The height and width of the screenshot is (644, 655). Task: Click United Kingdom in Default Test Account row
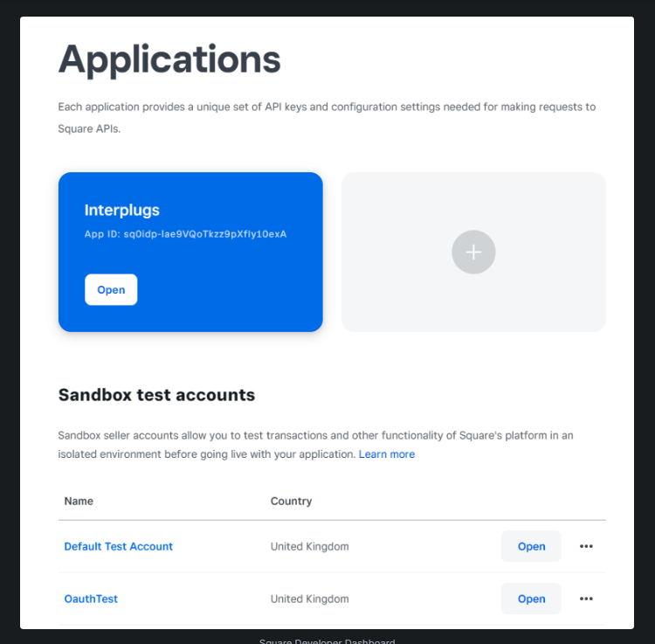click(x=309, y=546)
